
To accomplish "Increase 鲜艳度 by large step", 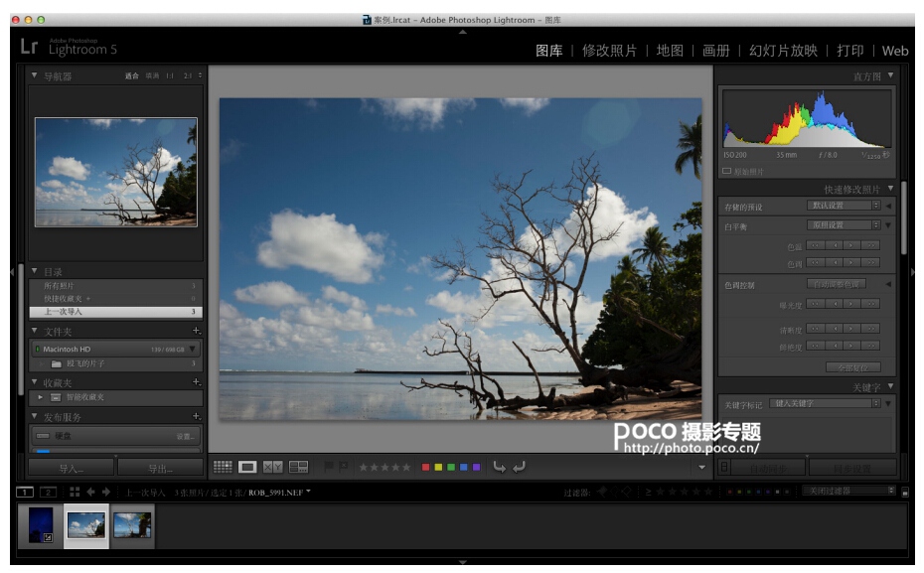I will click(x=870, y=346).
